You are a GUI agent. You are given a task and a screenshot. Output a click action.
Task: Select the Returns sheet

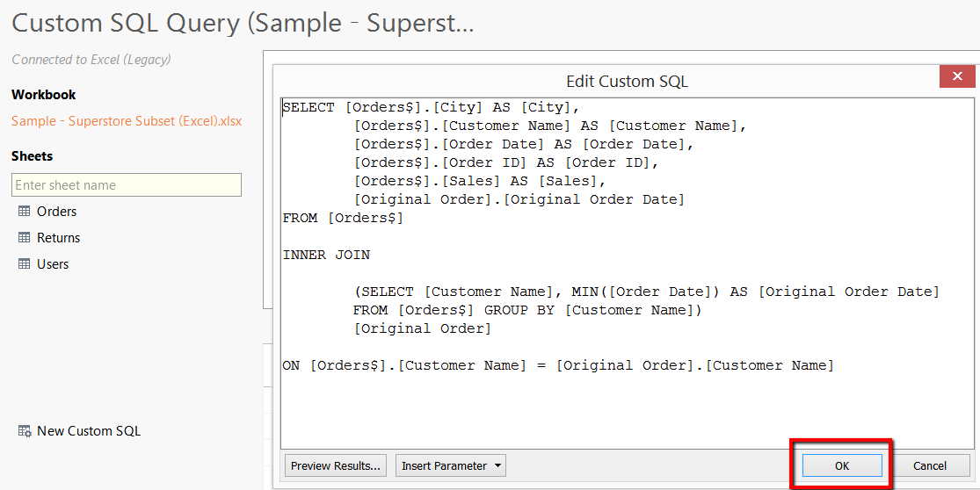(x=58, y=238)
